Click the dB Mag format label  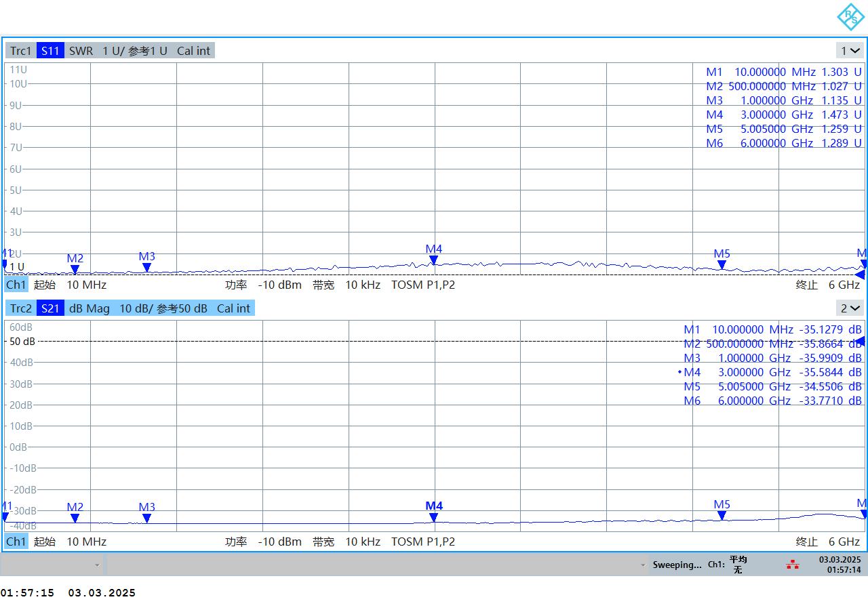(89, 308)
